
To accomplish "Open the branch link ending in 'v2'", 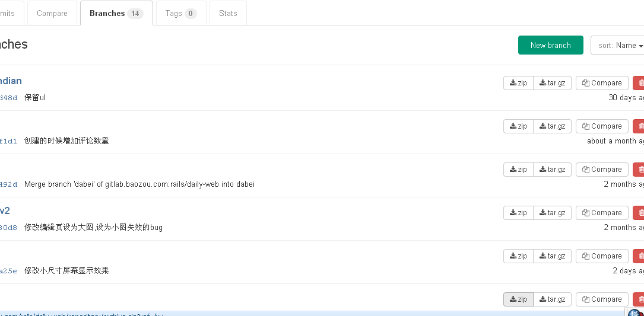I will pos(5,211).
